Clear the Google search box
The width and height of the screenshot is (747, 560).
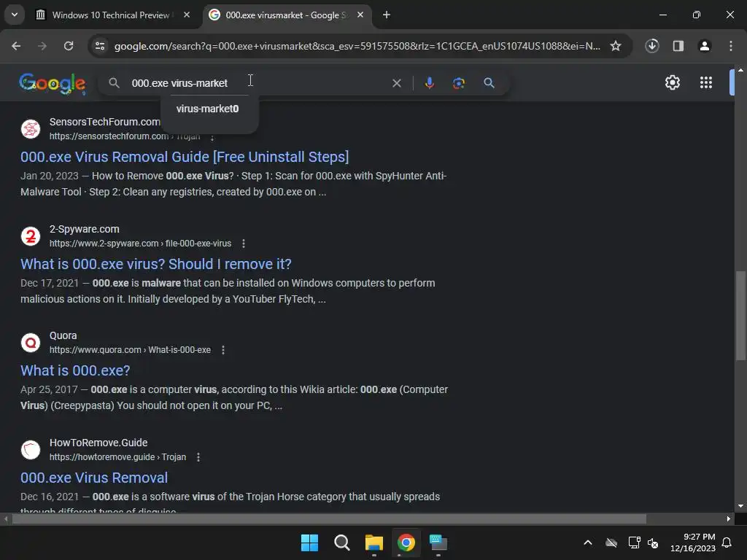[396, 83]
